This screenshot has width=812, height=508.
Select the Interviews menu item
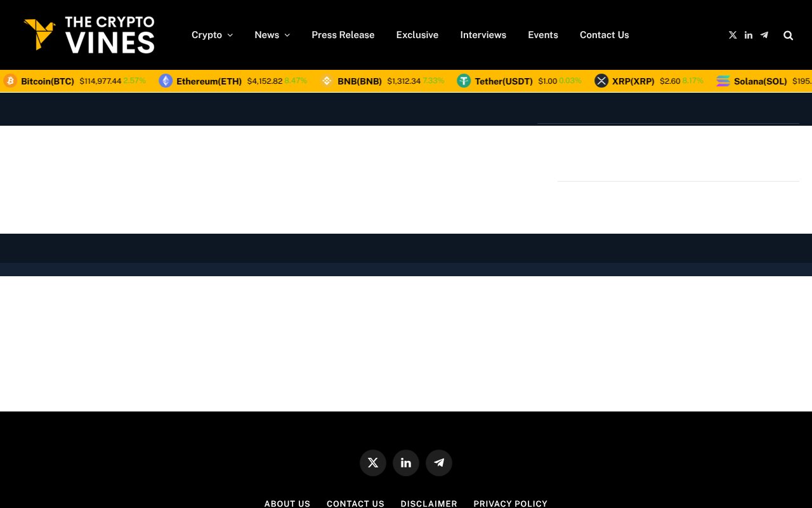[x=483, y=35]
